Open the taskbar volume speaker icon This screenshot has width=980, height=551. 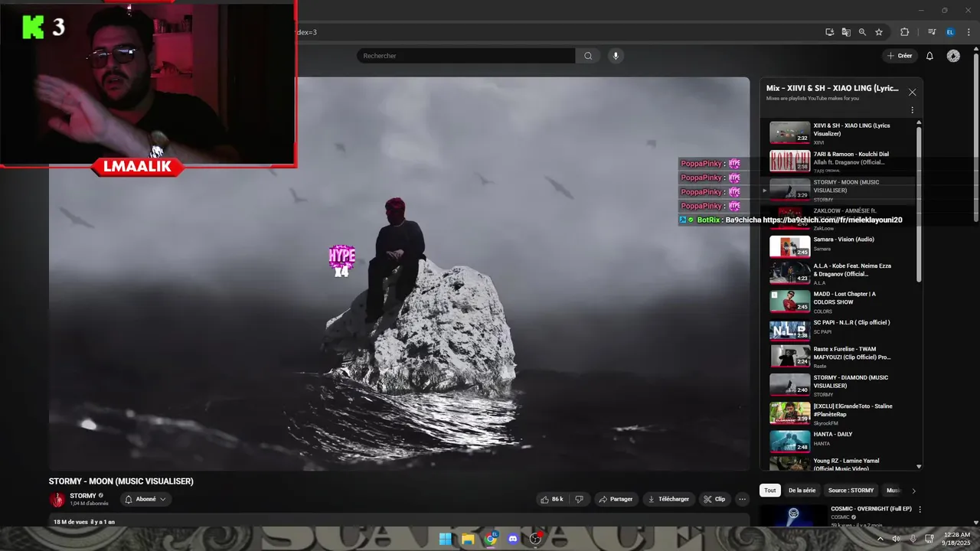[x=897, y=539]
